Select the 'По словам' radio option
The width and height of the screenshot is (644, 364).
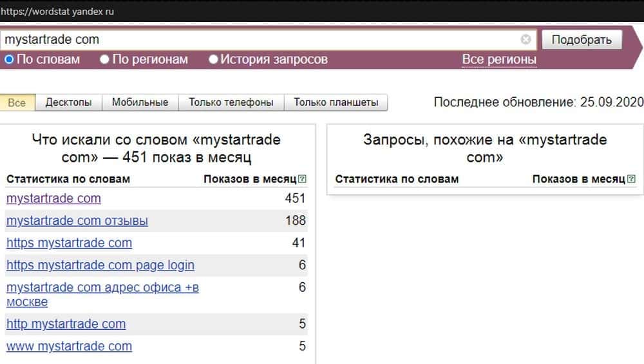(x=9, y=59)
